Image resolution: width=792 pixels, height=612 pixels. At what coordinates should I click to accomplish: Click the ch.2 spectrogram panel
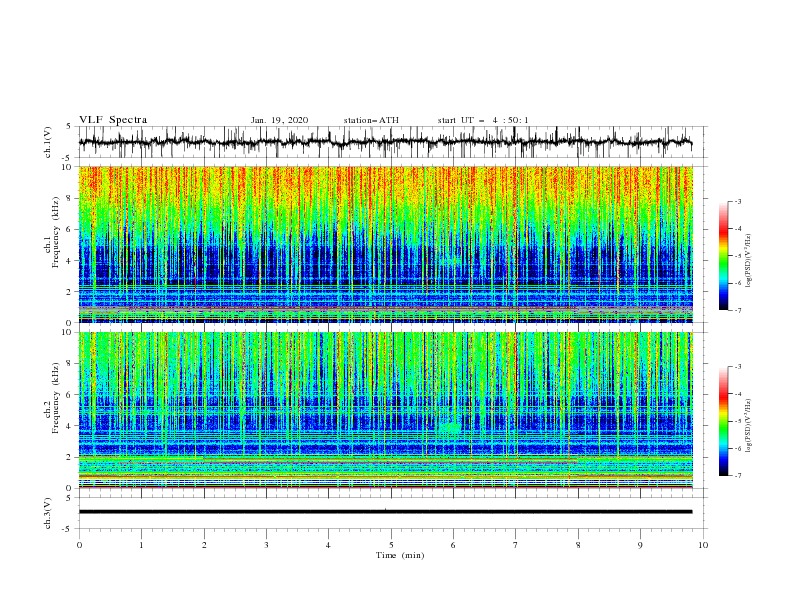tap(385, 410)
